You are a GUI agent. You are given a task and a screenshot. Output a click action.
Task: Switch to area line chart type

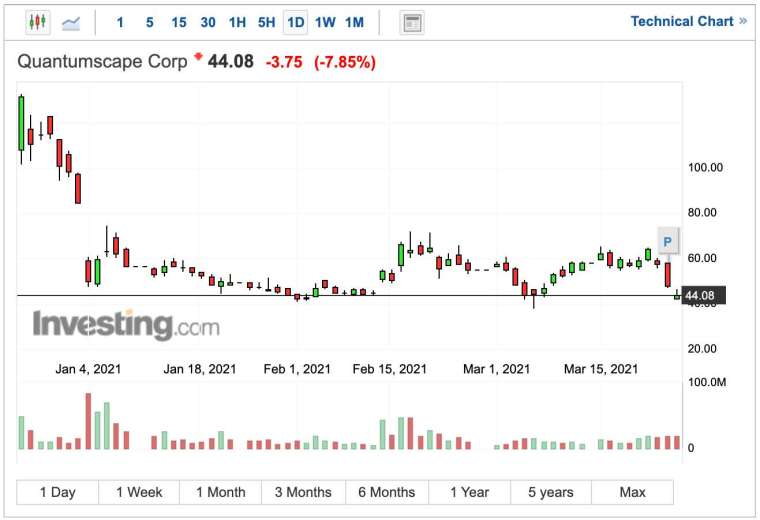click(x=71, y=23)
